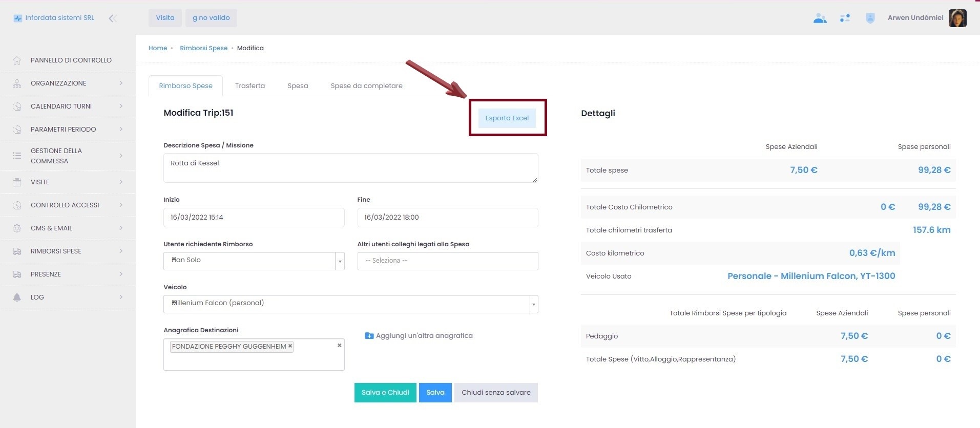Screen dimensions: 980x428
Task: Switch to the Trasferta tab
Action: 249,86
